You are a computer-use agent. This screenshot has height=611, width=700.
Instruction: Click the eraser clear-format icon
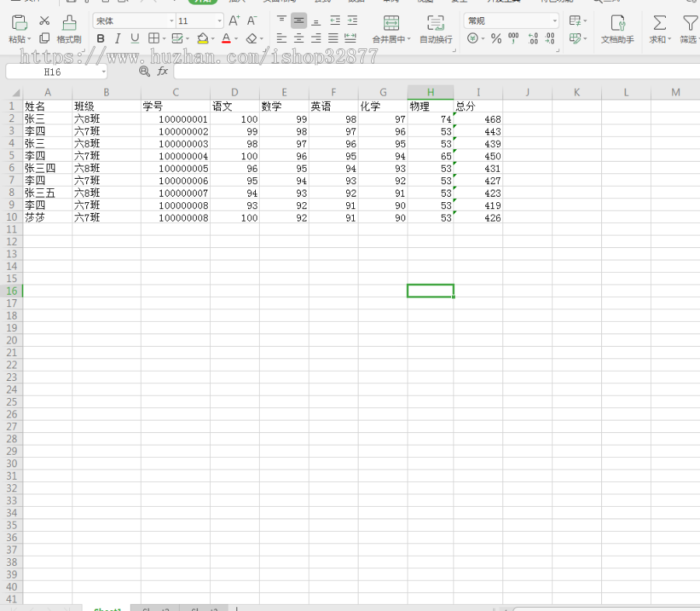252,39
